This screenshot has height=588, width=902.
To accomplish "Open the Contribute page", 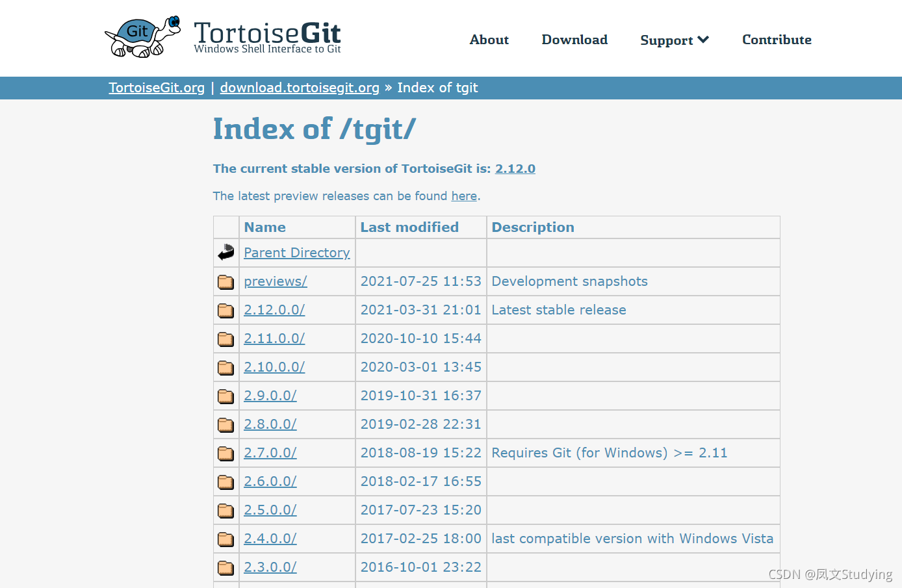I will pos(777,40).
